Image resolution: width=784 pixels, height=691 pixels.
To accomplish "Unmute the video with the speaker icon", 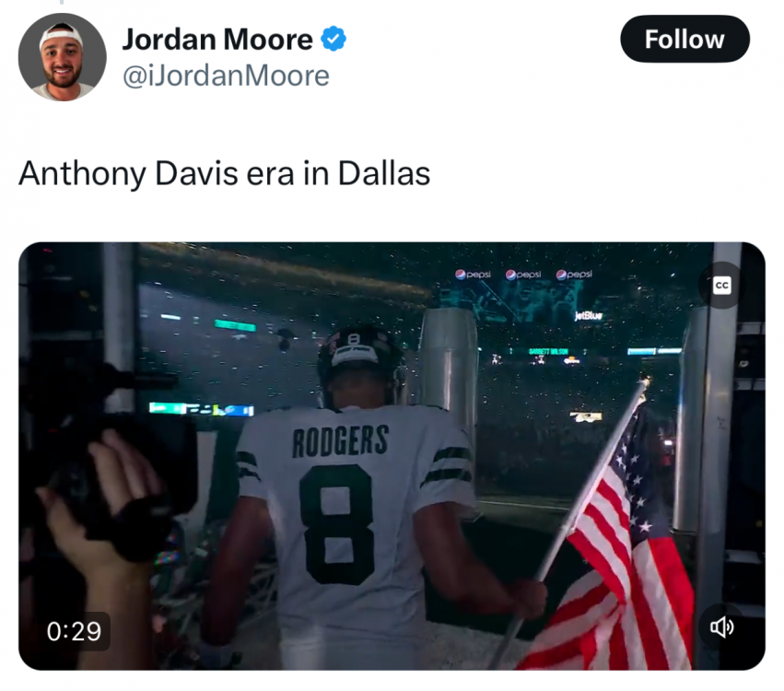I will [x=722, y=627].
